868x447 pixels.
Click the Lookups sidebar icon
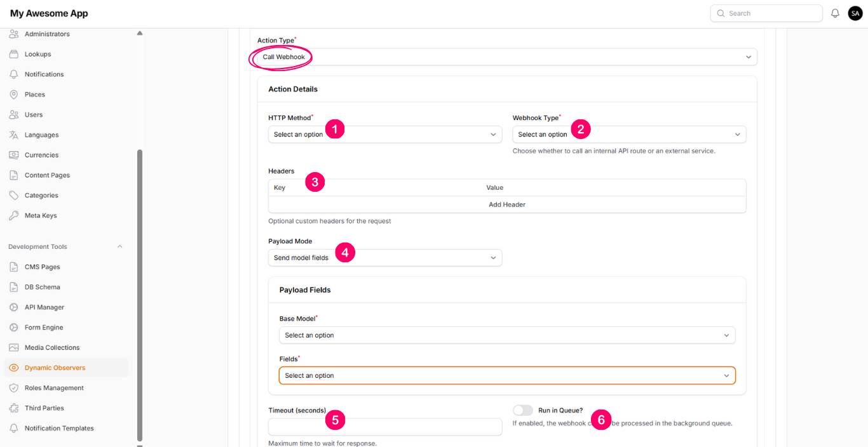point(14,54)
